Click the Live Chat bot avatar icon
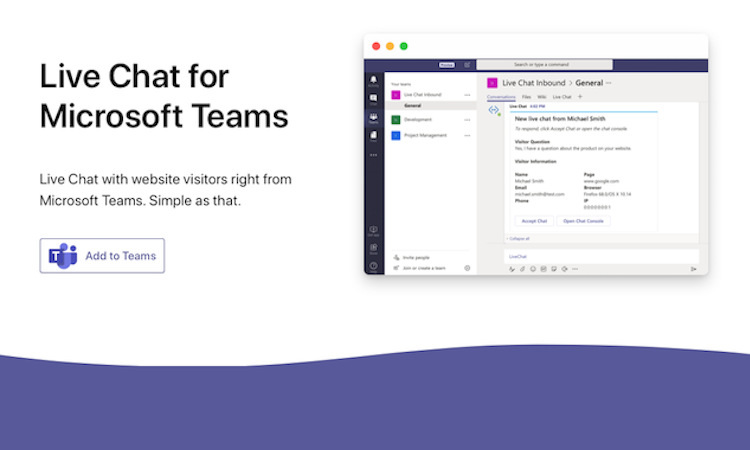 click(494, 110)
